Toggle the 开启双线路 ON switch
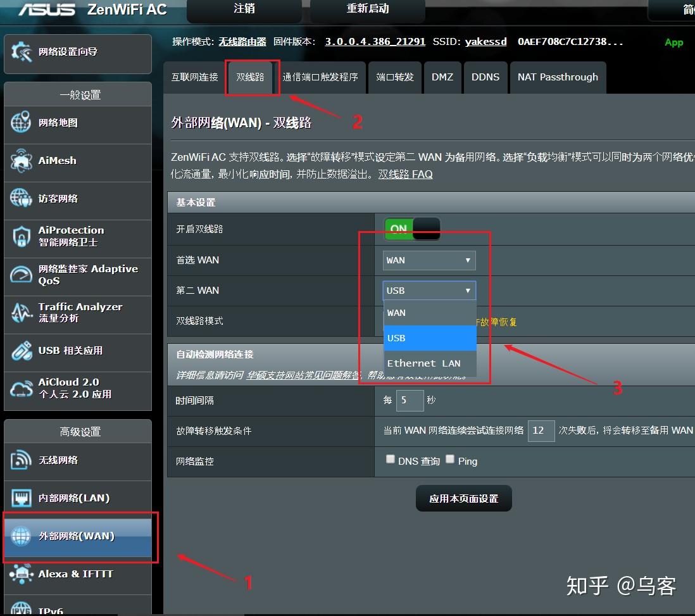This screenshot has height=616, width=695. pyautogui.click(x=412, y=229)
